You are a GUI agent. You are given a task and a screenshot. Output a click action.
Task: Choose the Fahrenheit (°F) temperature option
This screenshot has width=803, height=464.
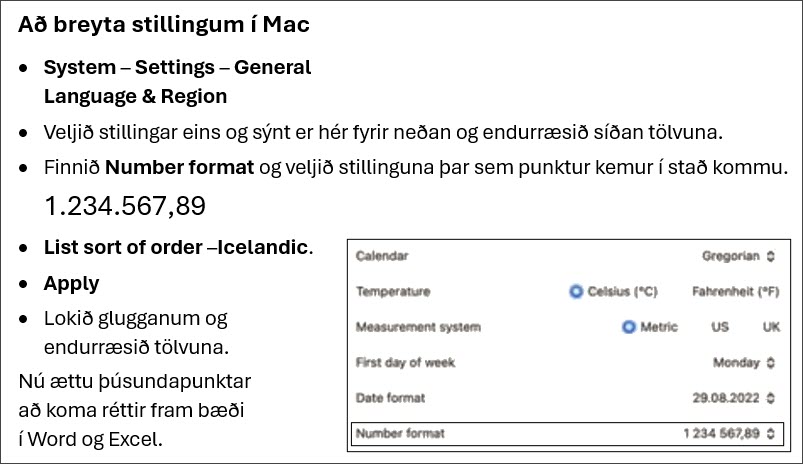[x=735, y=291]
